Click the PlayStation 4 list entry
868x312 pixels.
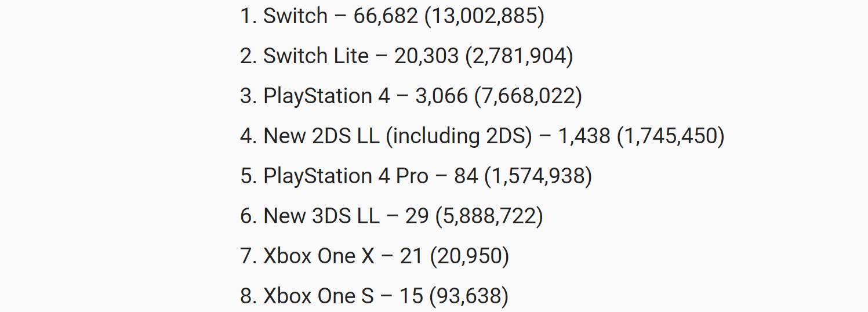pos(411,96)
